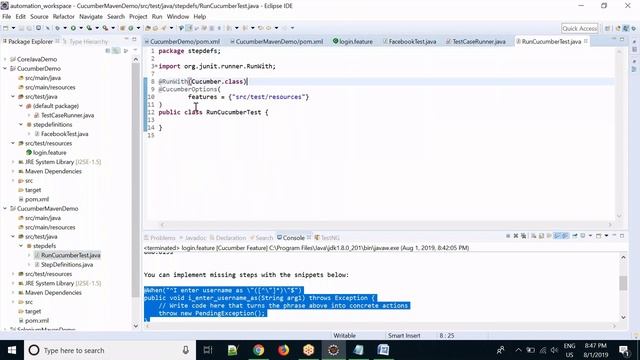This screenshot has width=640, height=360.
Task: Select login.feature in Package Explorer
Action: (46, 153)
